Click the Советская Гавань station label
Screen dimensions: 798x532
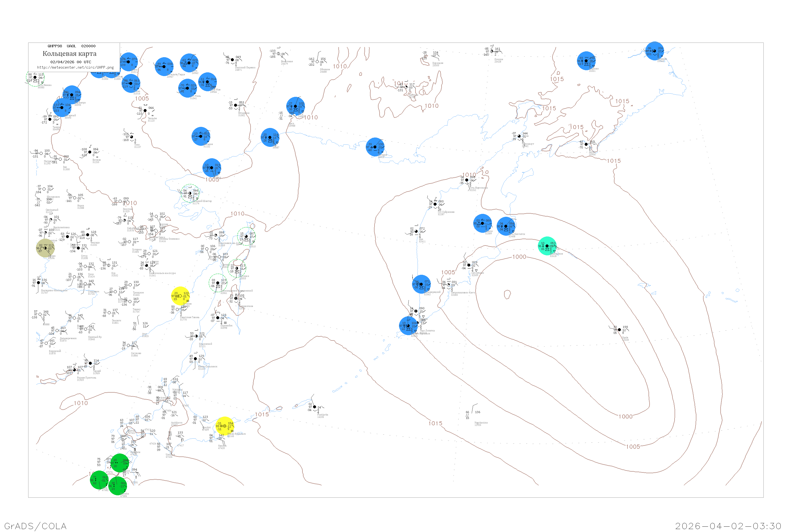click(190, 317)
